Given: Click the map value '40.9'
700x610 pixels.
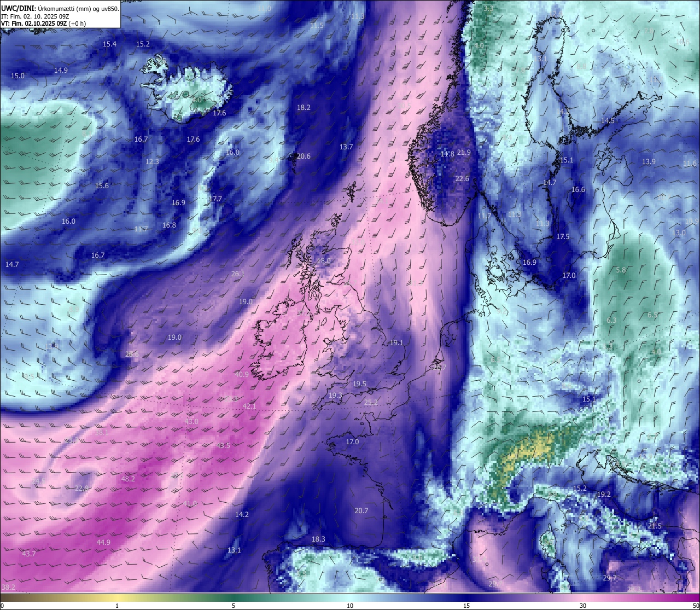Looking at the screenshot, I should (242, 374).
